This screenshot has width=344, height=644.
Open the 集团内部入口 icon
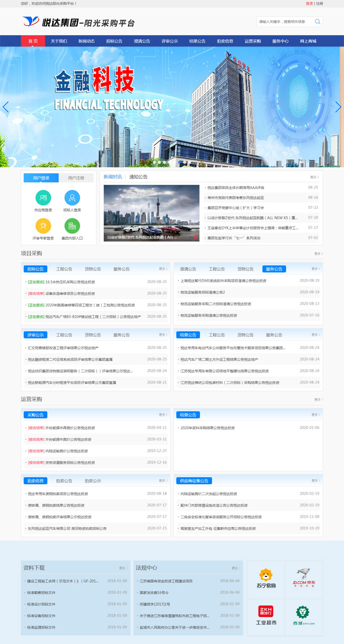tap(72, 226)
